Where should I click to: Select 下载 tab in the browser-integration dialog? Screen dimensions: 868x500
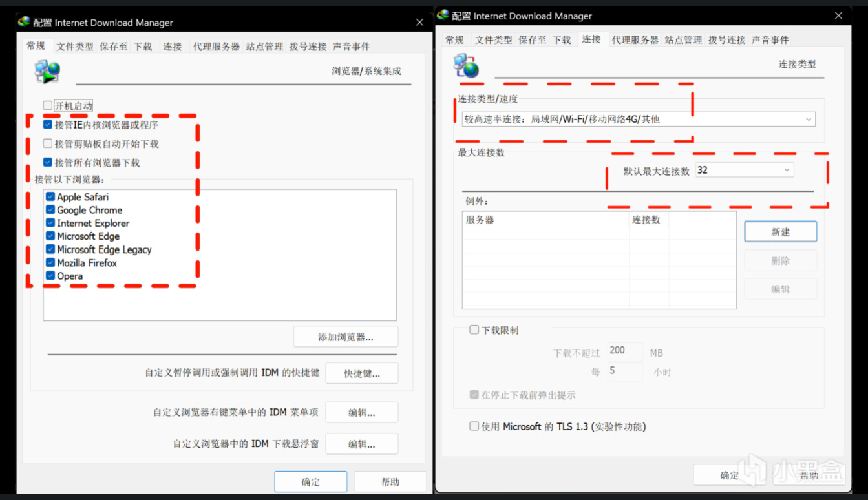[143, 47]
